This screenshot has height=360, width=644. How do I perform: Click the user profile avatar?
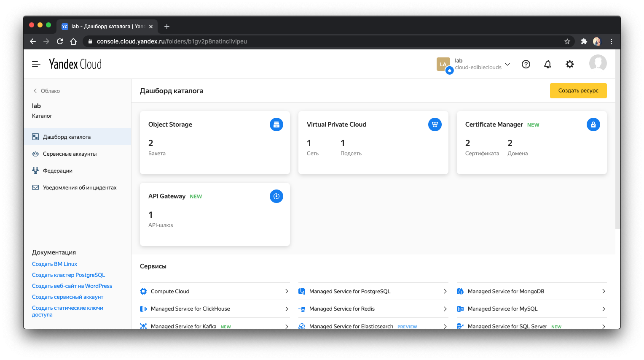click(598, 64)
